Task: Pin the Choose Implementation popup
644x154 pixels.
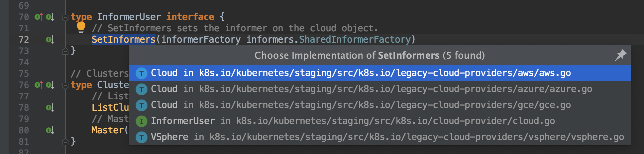Action: click(x=620, y=55)
